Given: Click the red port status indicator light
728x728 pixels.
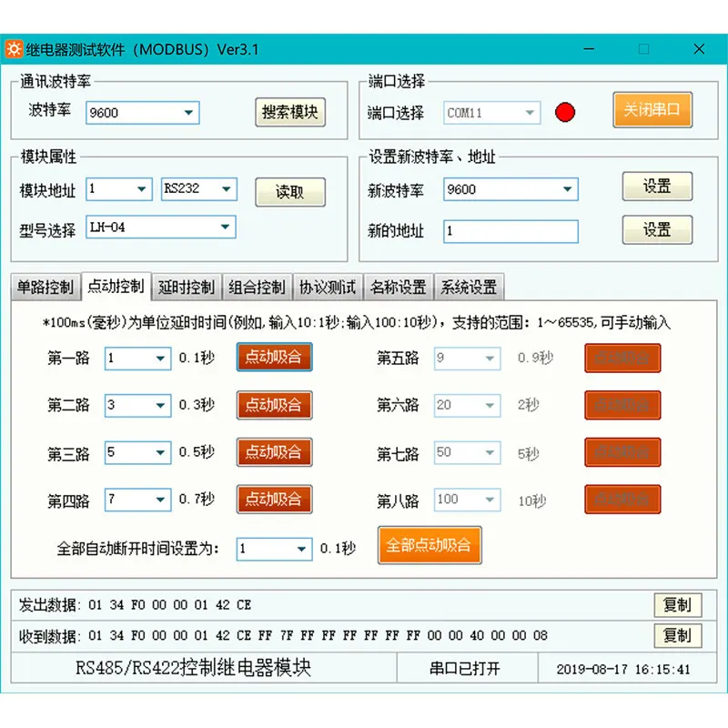Looking at the screenshot, I should 564,112.
